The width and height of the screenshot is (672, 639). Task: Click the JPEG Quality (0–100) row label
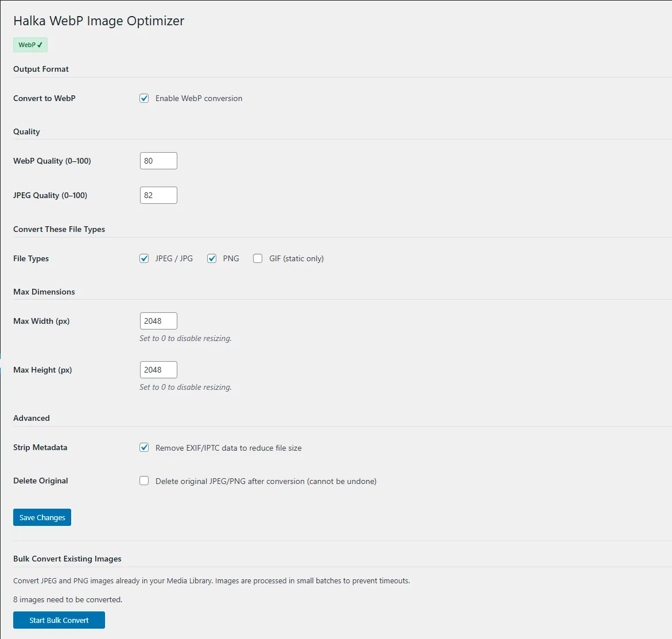click(x=51, y=195)
